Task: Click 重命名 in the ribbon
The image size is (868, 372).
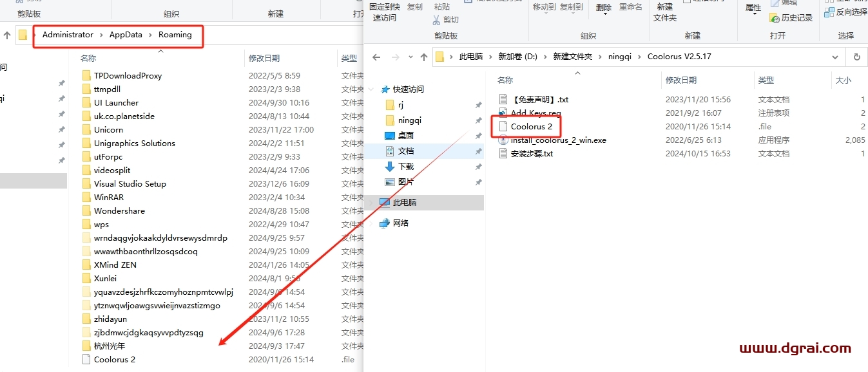Action: point(631,7)
